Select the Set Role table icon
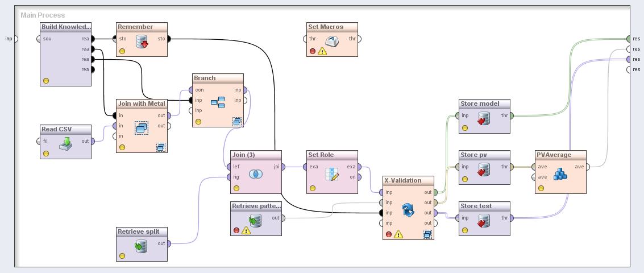 tap(333, 174)
